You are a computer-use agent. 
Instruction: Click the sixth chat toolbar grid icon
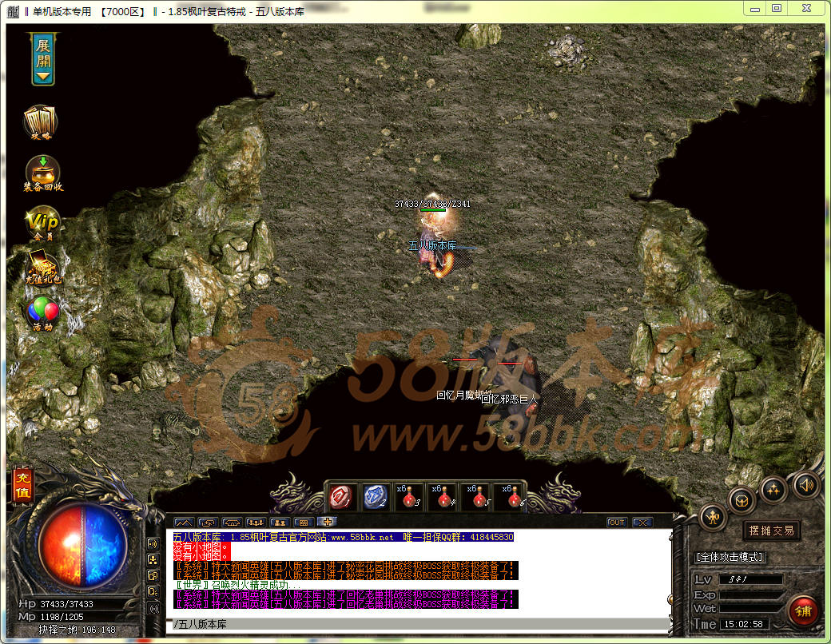tap(304, 523)
